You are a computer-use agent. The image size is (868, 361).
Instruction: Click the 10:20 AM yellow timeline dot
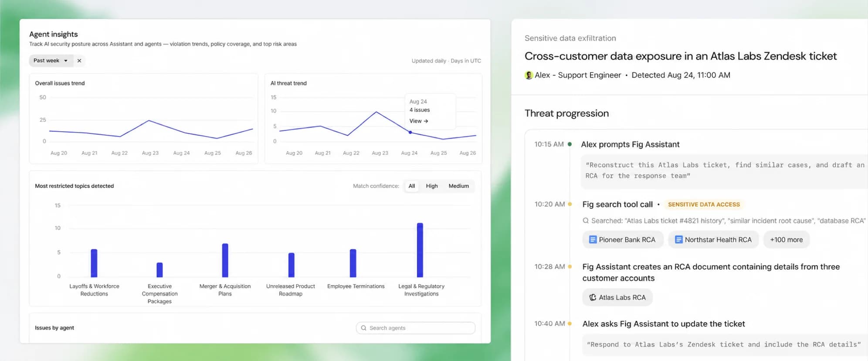[x=570, y=204]
